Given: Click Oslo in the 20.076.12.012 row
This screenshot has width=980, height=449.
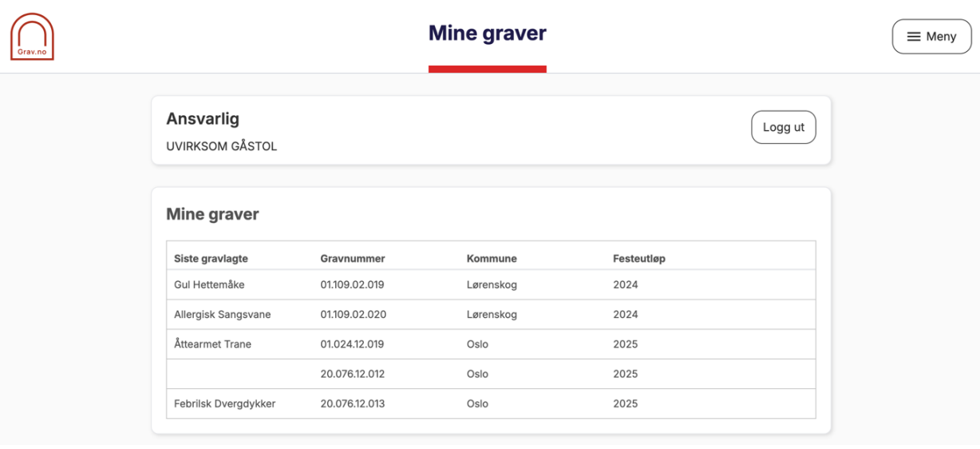Looking at the screenshot, I should pyautogui.click(x=477, y=374).
